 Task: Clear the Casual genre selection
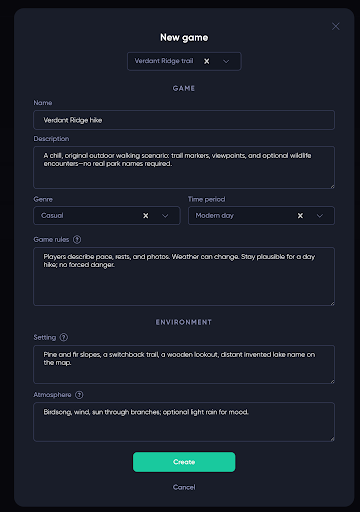(x=146, y=216)
